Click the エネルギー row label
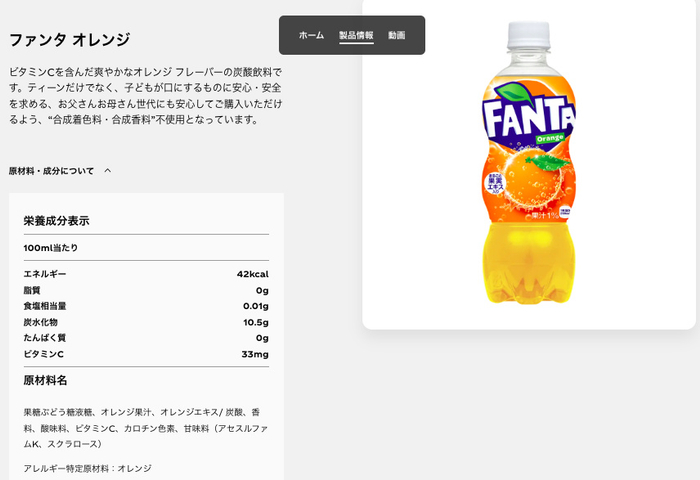This screenshot has width=700, height=480. pos(45,274)
